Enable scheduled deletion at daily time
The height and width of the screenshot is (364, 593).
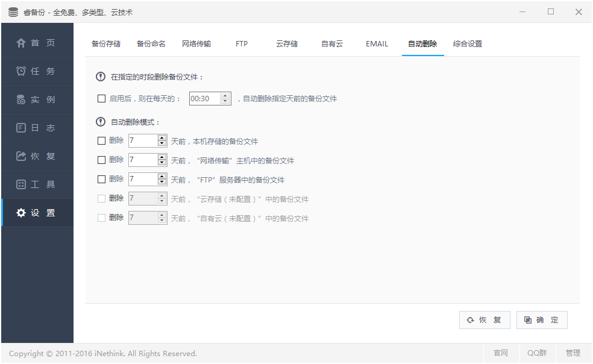coord(101,98)
